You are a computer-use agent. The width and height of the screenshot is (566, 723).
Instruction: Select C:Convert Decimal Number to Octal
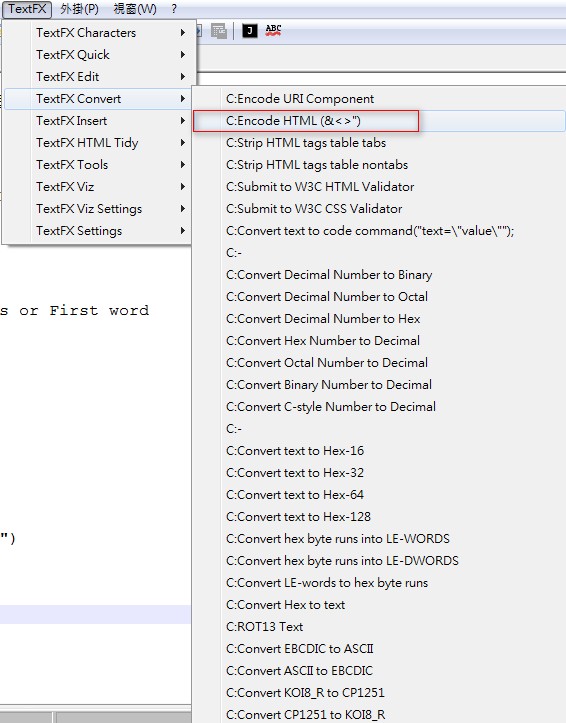click(x=379, y=296)
